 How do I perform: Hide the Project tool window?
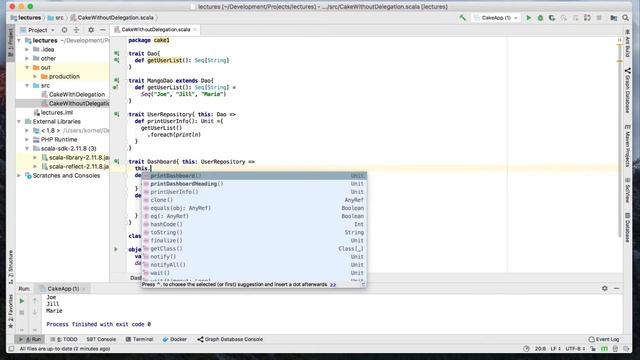[102, 30]
